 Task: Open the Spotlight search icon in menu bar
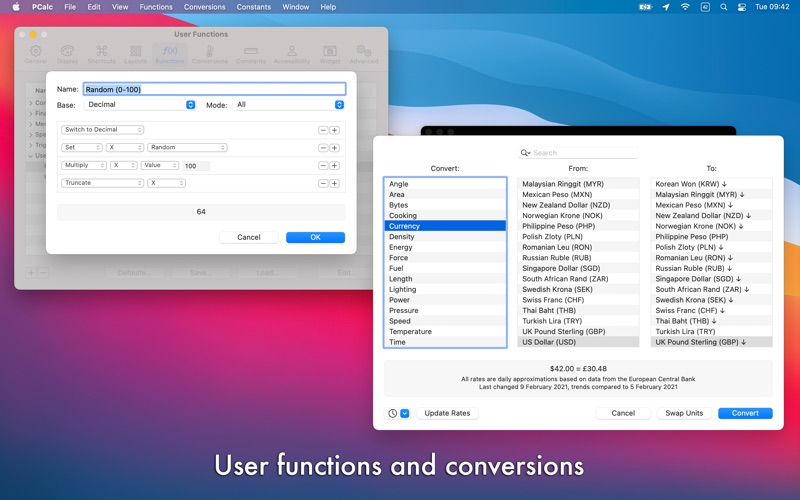point(723,7)
